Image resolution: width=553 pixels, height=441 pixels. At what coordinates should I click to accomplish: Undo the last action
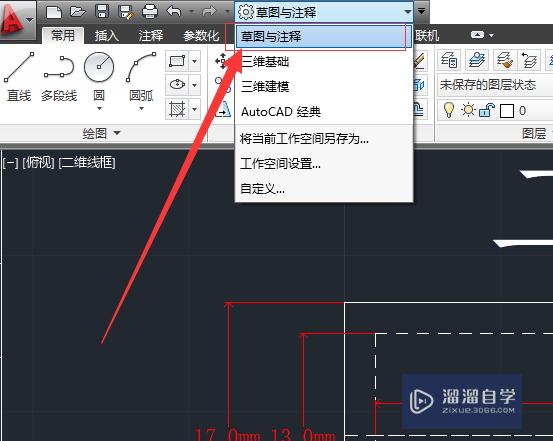coord(174,11)
